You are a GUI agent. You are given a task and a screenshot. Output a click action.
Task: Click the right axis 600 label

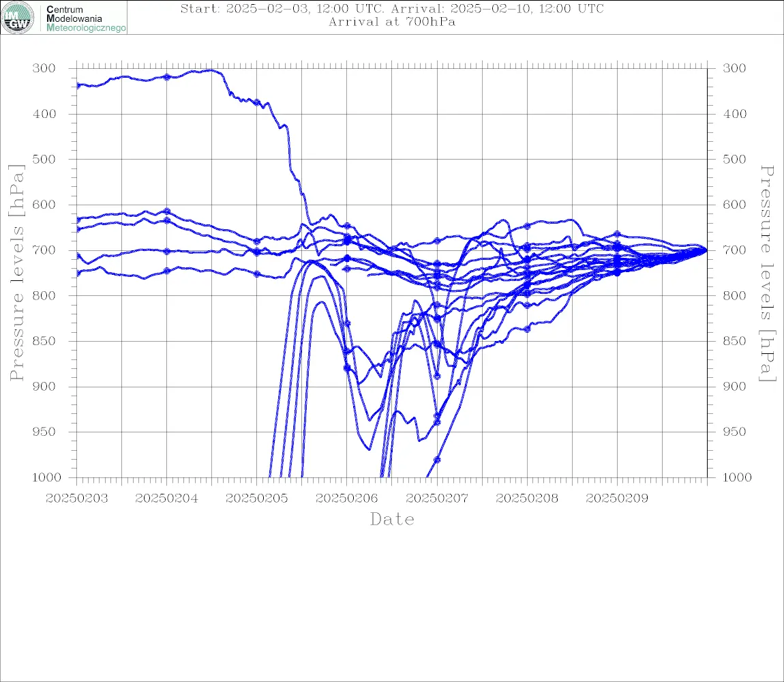[734, 205]
